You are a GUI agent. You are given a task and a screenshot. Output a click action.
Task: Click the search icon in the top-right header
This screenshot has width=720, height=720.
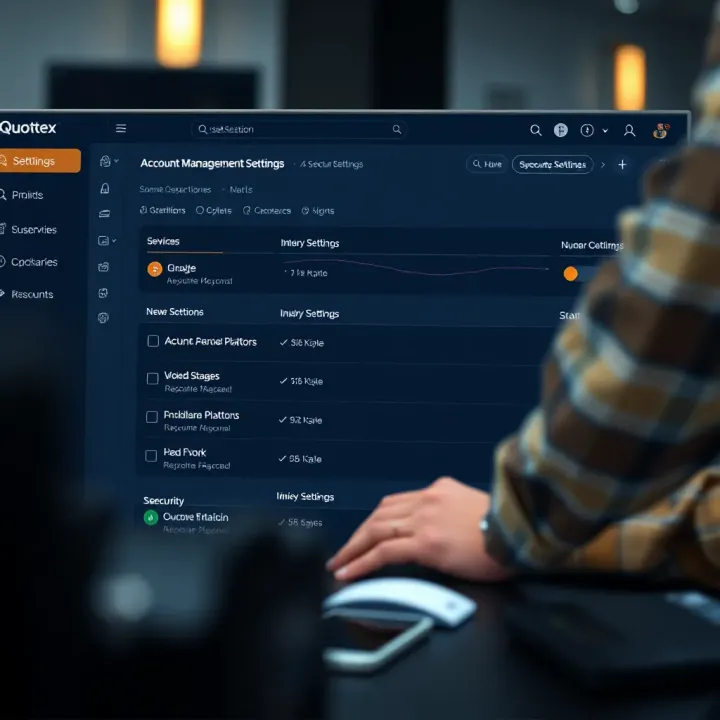click(x=535, y=130)
